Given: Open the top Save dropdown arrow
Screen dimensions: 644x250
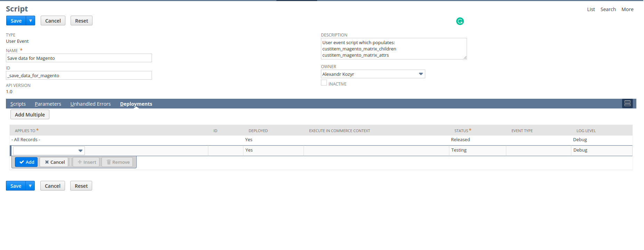Looking at the screenshot, I should tap(31, 21).
